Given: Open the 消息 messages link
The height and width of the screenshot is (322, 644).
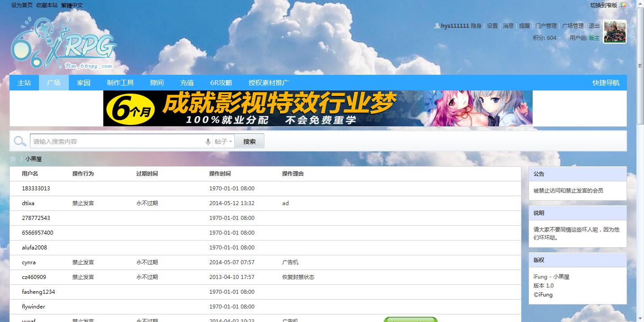Looking at the screenshot, I should pyautogui.click(x=508, y=26).
